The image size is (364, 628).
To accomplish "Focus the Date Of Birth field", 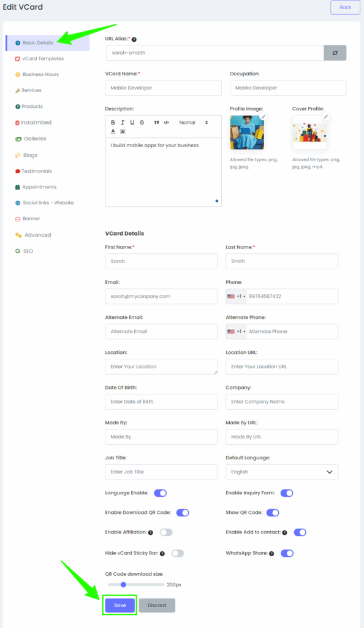I will click(161, 402).
